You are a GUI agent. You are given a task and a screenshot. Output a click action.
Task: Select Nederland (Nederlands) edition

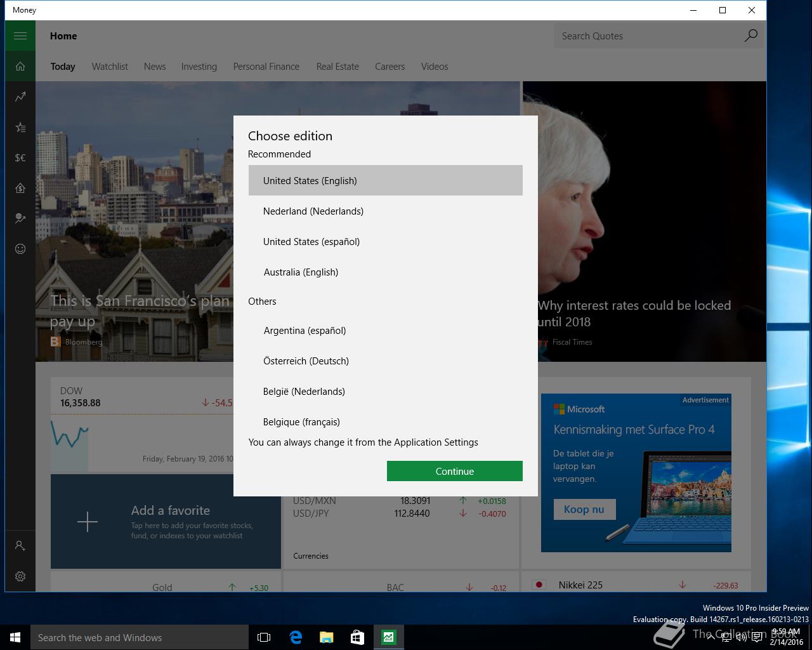386,211
